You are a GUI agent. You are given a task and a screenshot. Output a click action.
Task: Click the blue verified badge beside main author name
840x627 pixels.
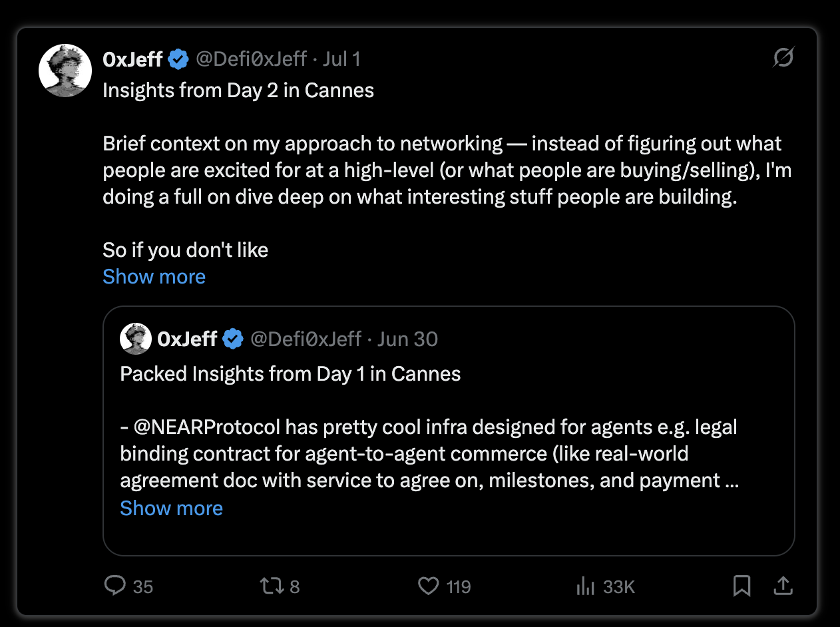pos(178,59)
